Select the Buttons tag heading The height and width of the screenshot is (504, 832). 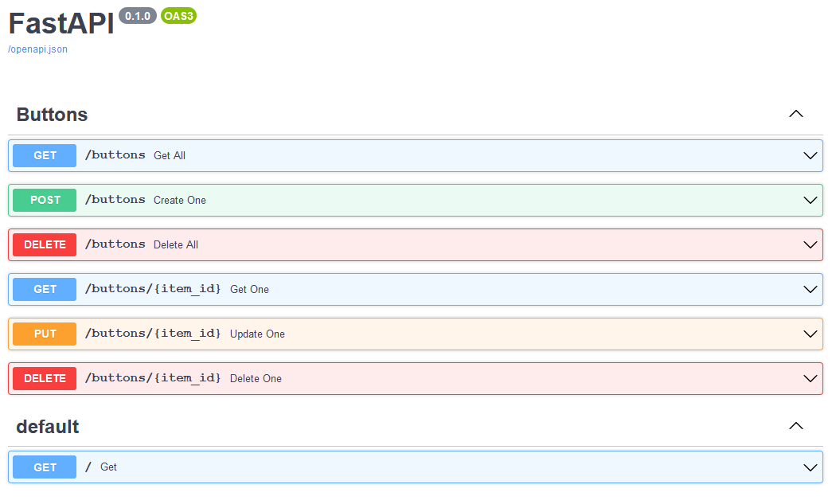pos(52,115)
